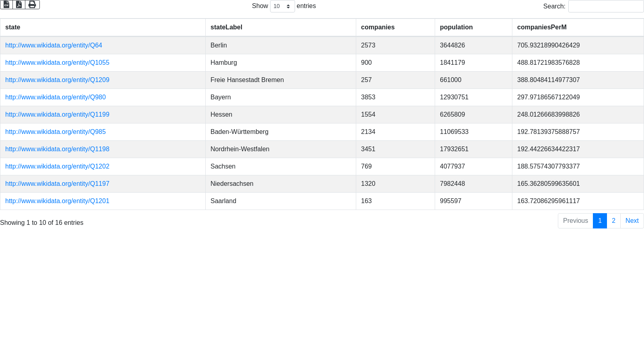644x362 pixels.
Task: Open the Hamburg entity Q1055 link
Action: click(57, 62)
